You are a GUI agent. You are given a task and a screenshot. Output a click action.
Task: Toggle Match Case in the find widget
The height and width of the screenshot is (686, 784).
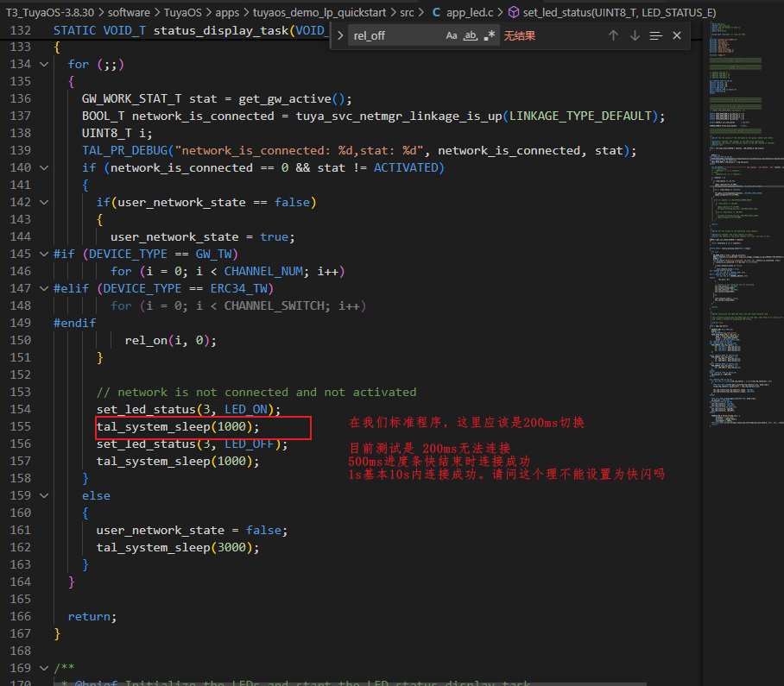(452, 35)
